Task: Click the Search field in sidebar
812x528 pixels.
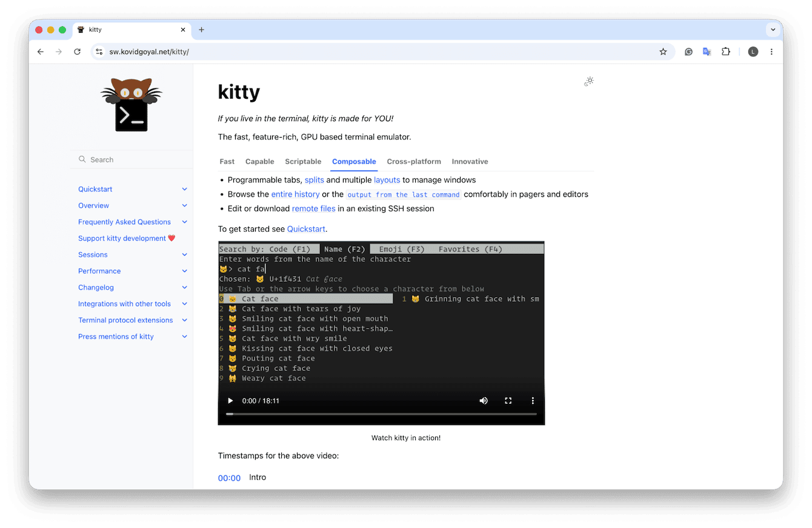Action: pyautogui.click(x=131, y=159)
